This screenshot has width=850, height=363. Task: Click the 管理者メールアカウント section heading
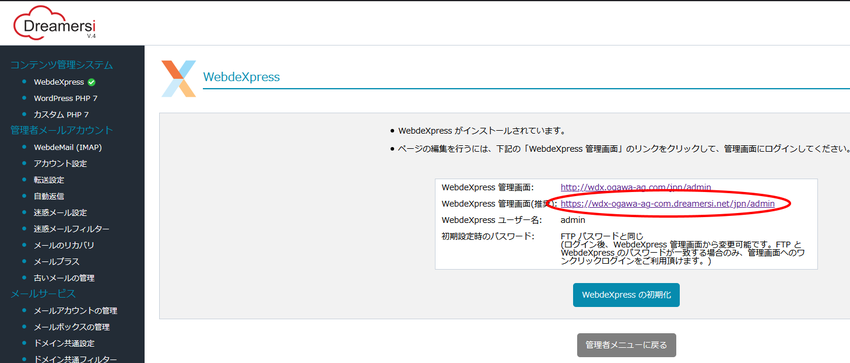click(x=62, y=130)
